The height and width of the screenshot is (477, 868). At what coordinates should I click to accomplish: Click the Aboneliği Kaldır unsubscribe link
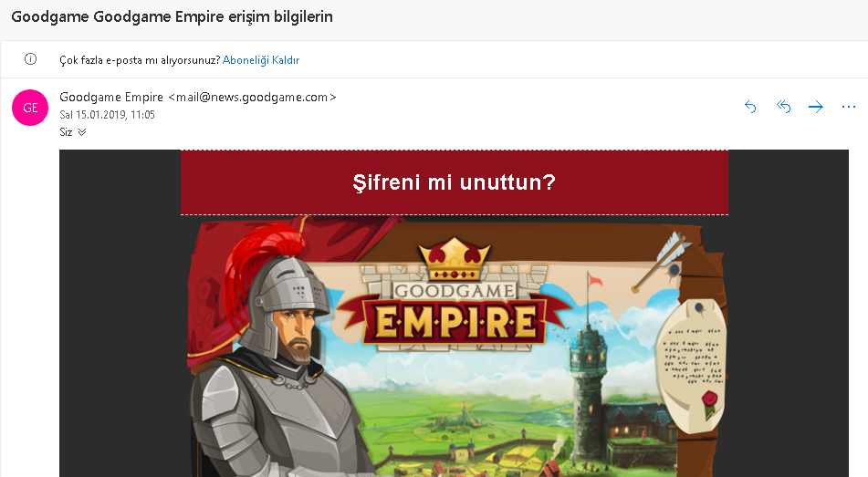pos(261,60)
